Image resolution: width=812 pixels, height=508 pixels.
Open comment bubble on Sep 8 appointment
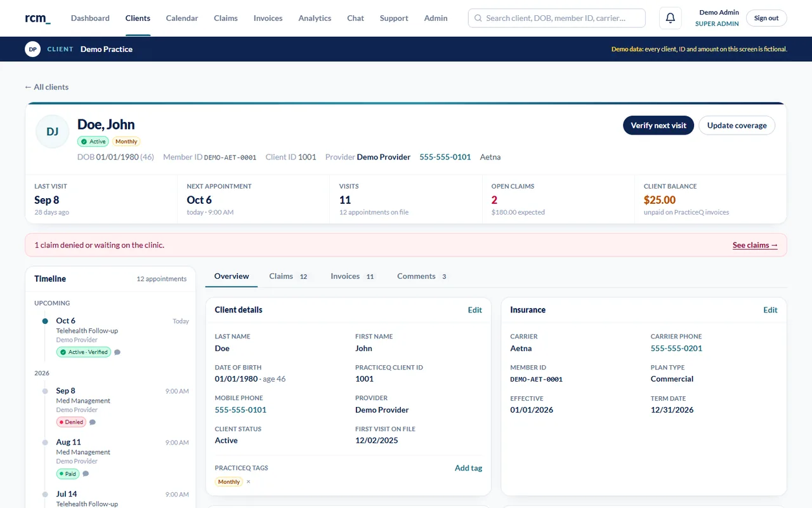click(x=93, y=422)
